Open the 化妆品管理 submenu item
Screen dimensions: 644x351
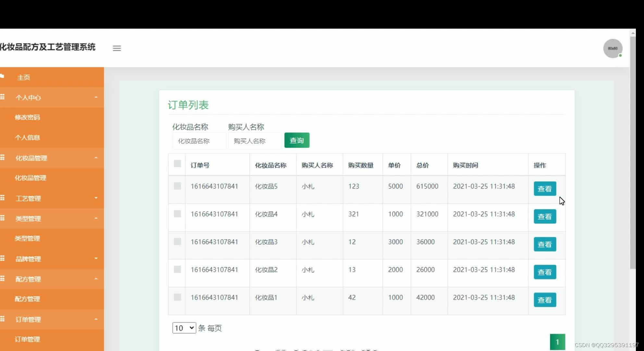(31, 178)
